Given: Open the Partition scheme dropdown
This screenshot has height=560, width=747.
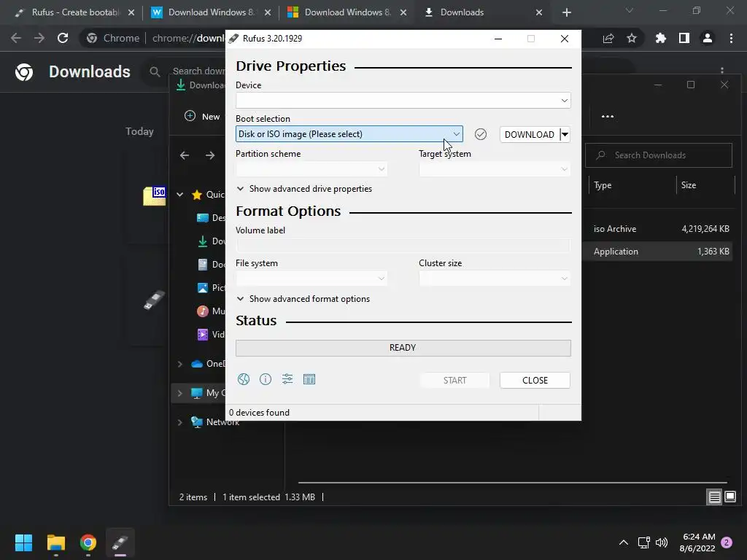Looking at the screenshot, I should click(311, 169).
